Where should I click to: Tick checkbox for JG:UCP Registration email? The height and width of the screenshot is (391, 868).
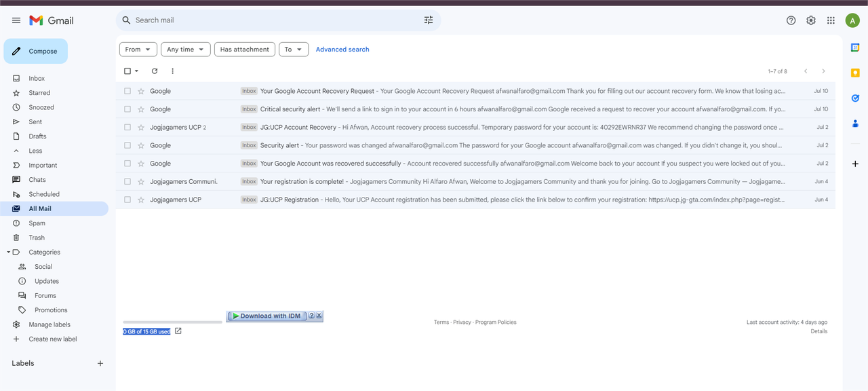pyautogui.click(x=127, y=200)
